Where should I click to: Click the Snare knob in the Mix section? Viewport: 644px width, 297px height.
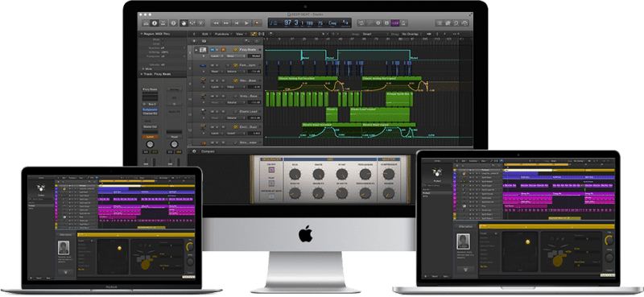tap(318, 174)
